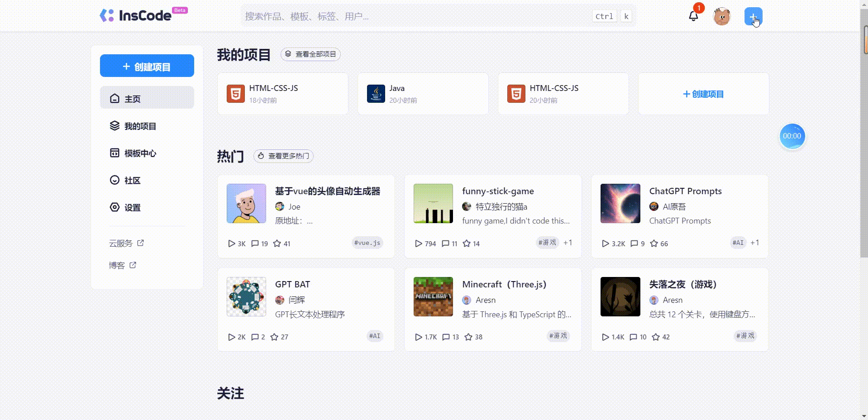This screenshot has width=868, height=420.
Task: Click the blue 创建项目 button in sidebar
Action: pyautogui.click(x=147, y=65)
